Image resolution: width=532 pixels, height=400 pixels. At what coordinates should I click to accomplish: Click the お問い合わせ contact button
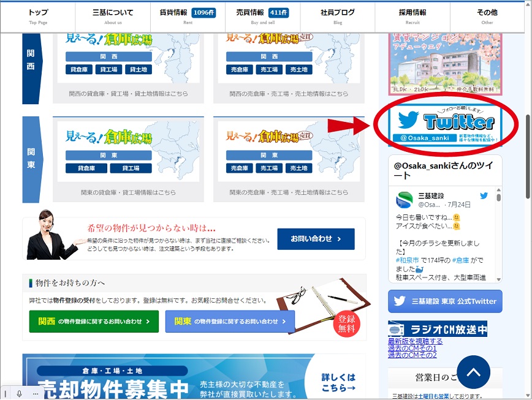[316, 239]
